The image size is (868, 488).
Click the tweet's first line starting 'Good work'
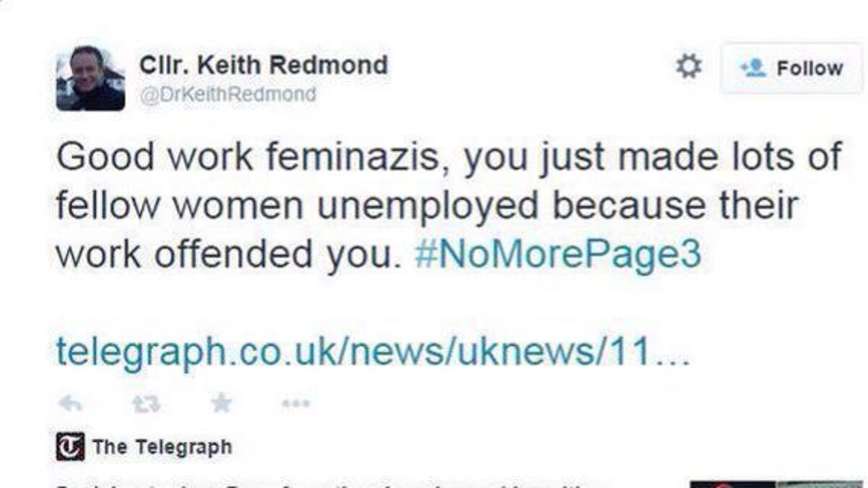point(448,158)
